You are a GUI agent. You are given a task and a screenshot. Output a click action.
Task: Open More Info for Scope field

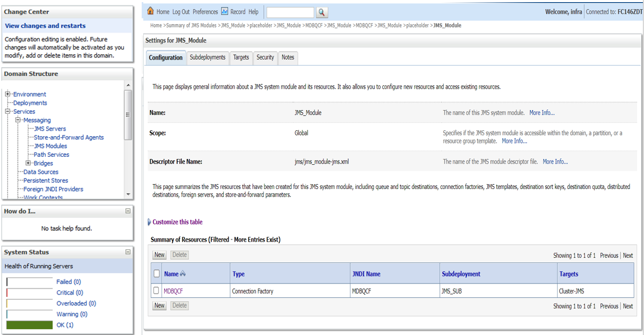pyautogui.click(x=514, y=141)
